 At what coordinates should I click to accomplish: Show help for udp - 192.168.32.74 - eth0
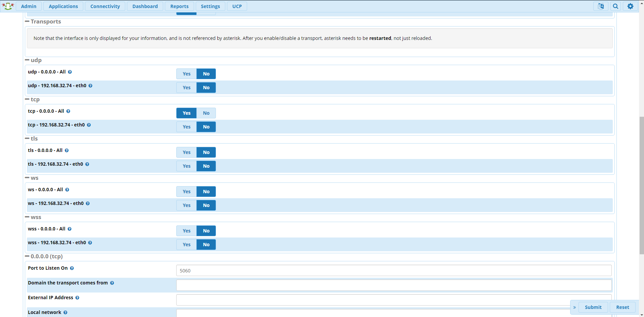coord(90,86)
